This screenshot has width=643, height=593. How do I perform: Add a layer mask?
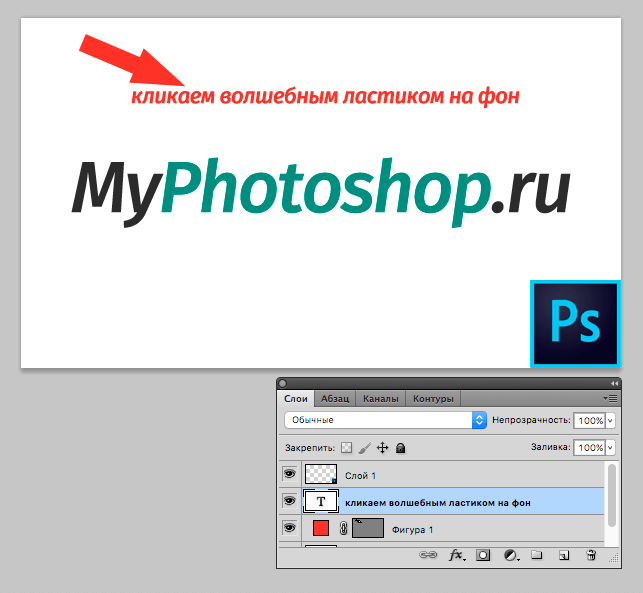pos(483,555)
